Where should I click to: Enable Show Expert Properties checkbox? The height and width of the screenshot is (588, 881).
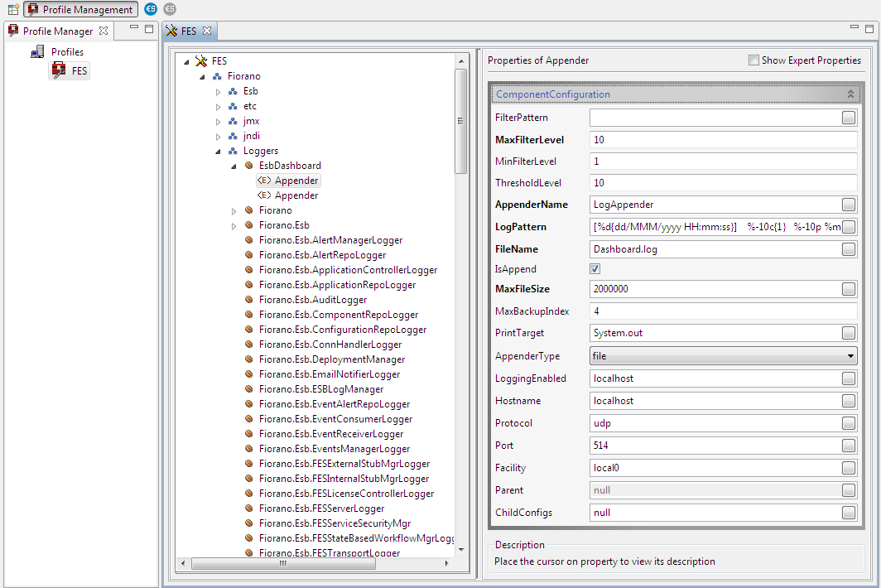click(x=753, y=60)
